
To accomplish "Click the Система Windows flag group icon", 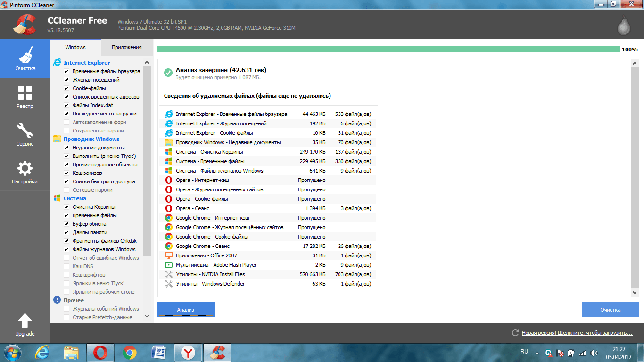I will point(57,198).
